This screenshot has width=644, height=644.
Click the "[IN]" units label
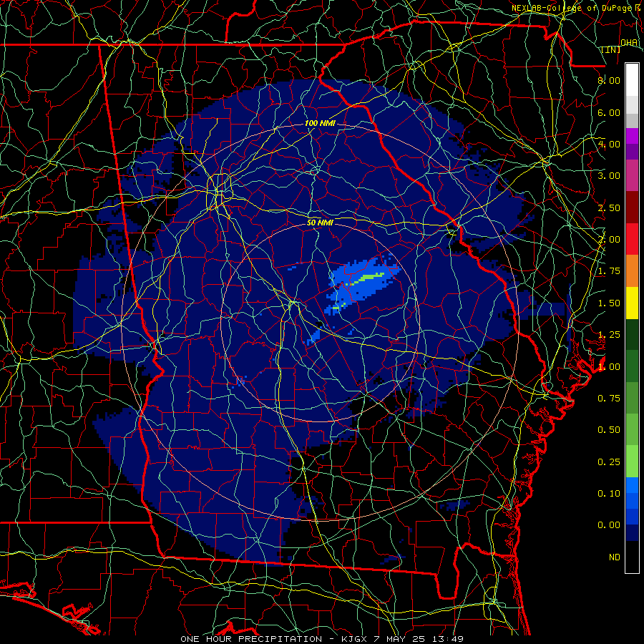click(611, 49)
